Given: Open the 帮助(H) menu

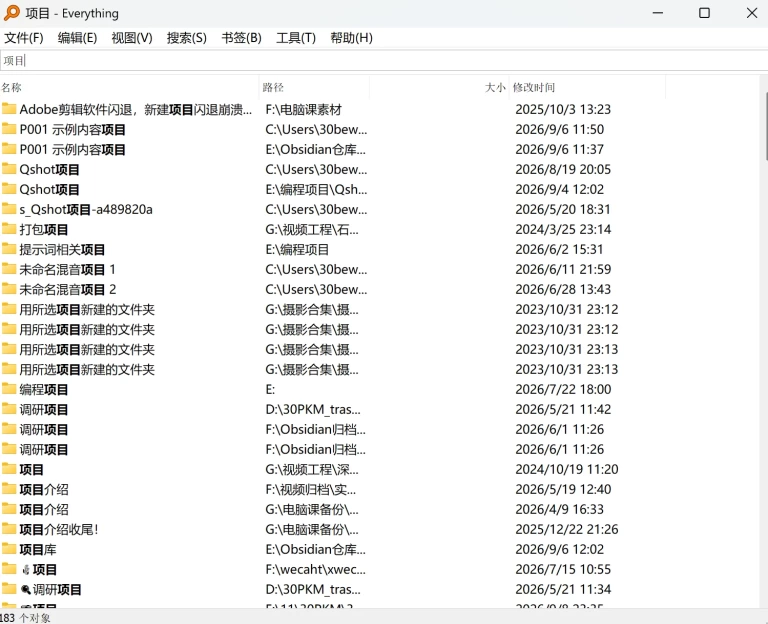Looking at the screenshot, I should click(x=351, y=38).
